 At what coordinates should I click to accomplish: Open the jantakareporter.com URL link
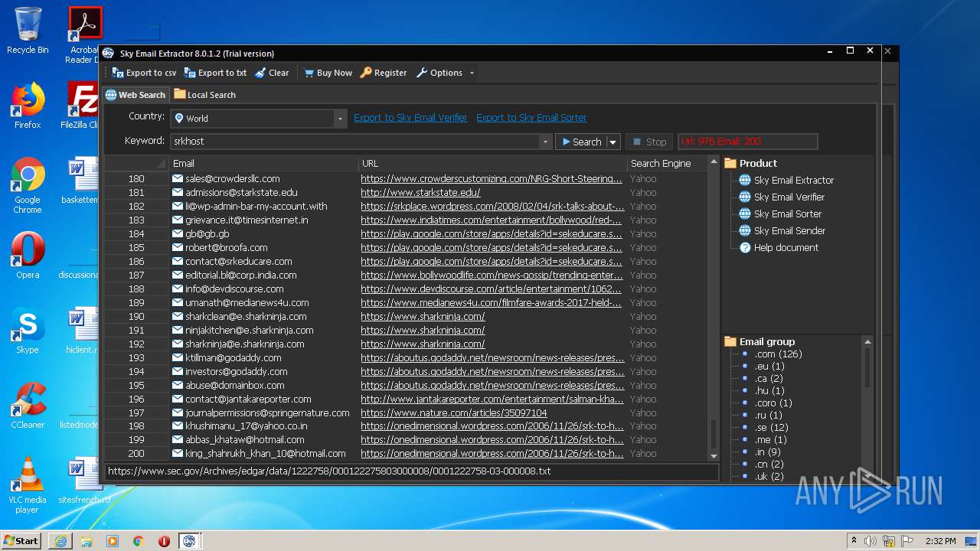pos(492,399)
